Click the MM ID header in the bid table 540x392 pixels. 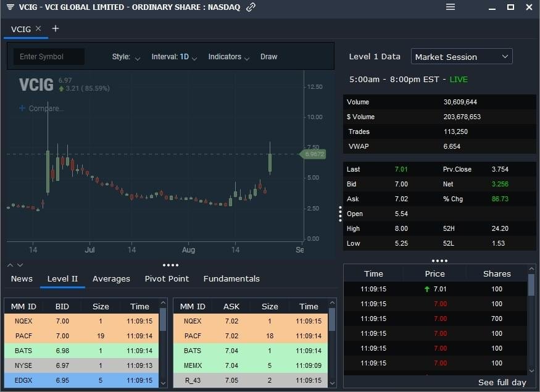(24, 307)
